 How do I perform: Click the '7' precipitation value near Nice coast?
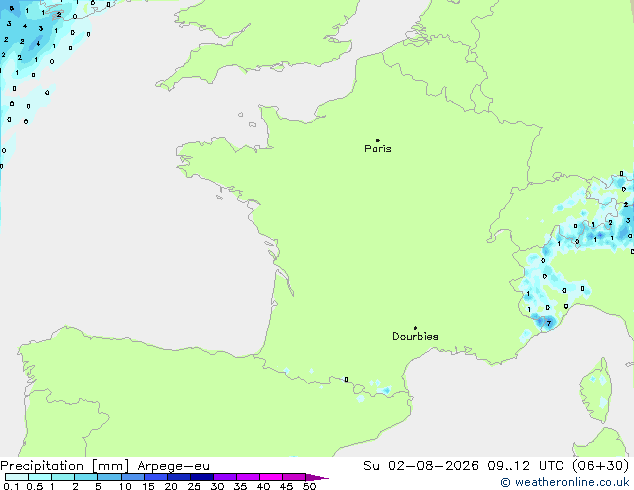pos(549,323)
